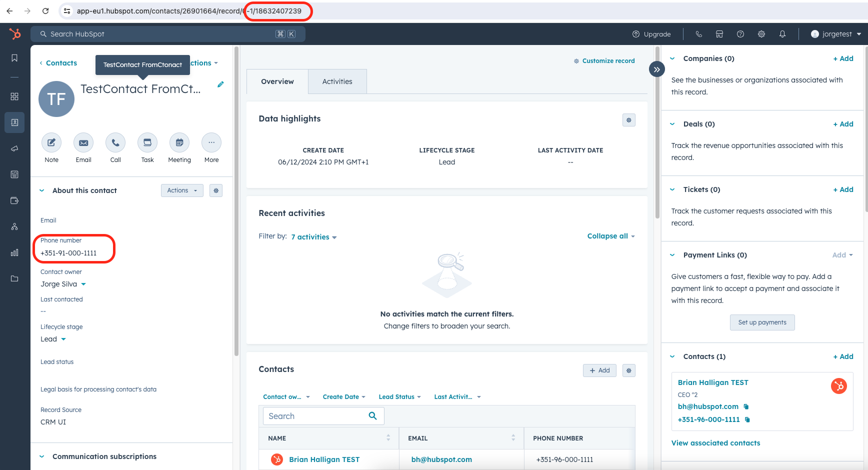Click the calling phone icon in top bar
The width and height of the screenshot is (868, 470).
698,34
